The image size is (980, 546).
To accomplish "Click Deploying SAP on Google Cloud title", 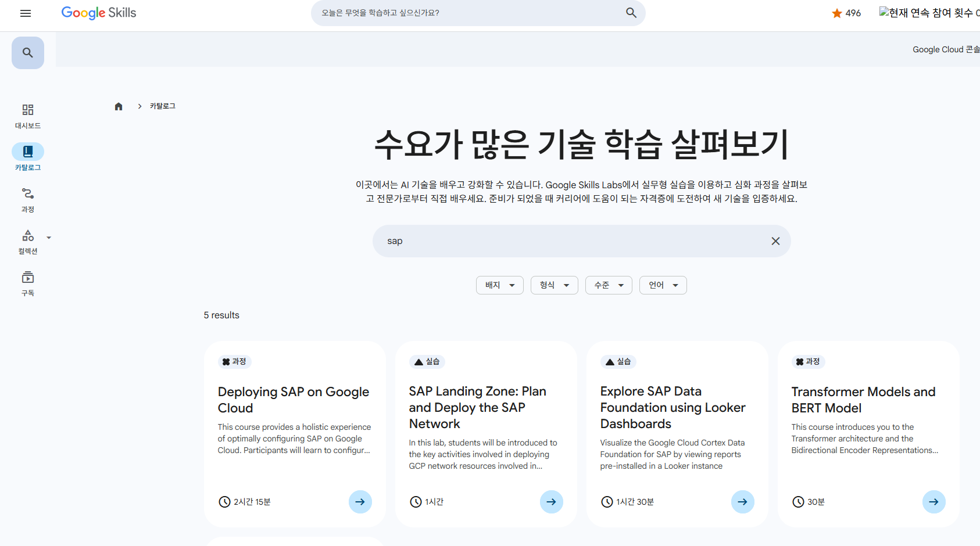I will (294, 400).
